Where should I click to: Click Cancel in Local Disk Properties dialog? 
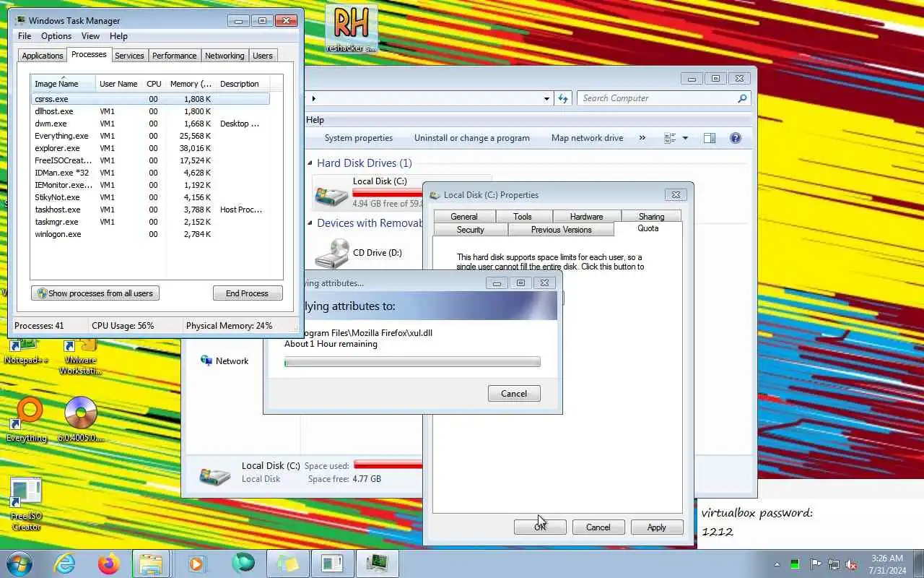[598, 527]
